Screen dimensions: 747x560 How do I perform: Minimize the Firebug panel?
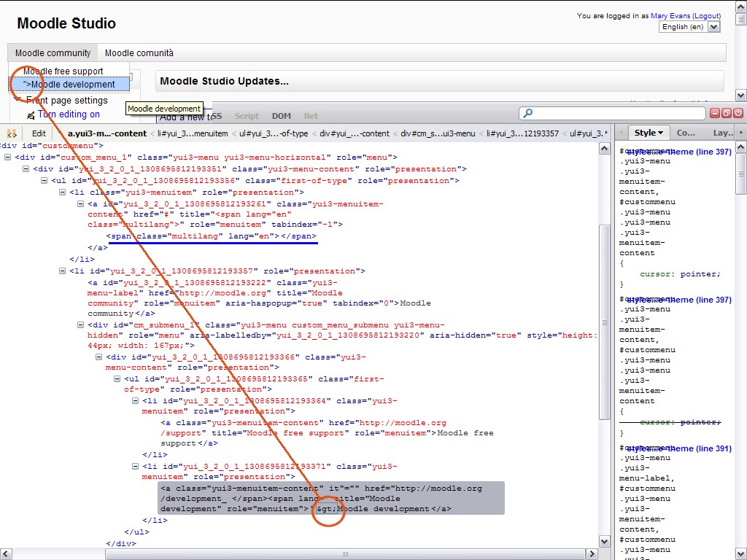coord(715,113)
